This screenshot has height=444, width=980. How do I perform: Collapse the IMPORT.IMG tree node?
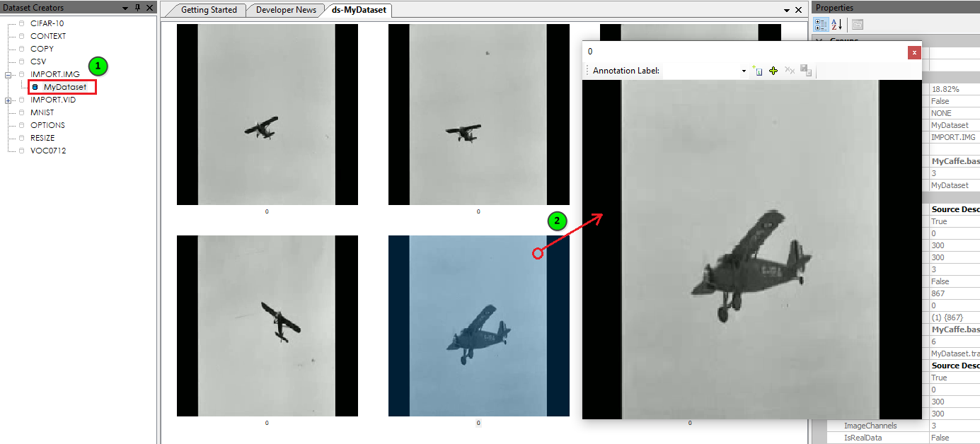(8, 74)
